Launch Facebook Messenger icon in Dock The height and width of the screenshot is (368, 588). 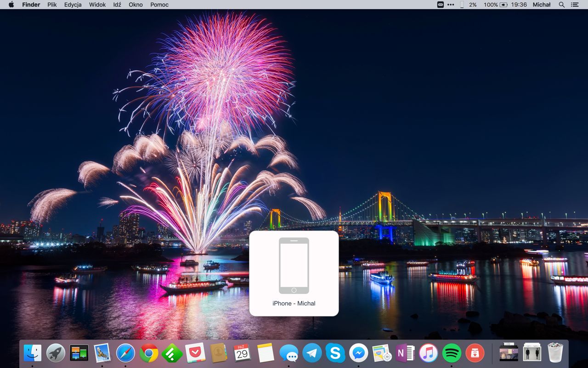coord(359,353)
